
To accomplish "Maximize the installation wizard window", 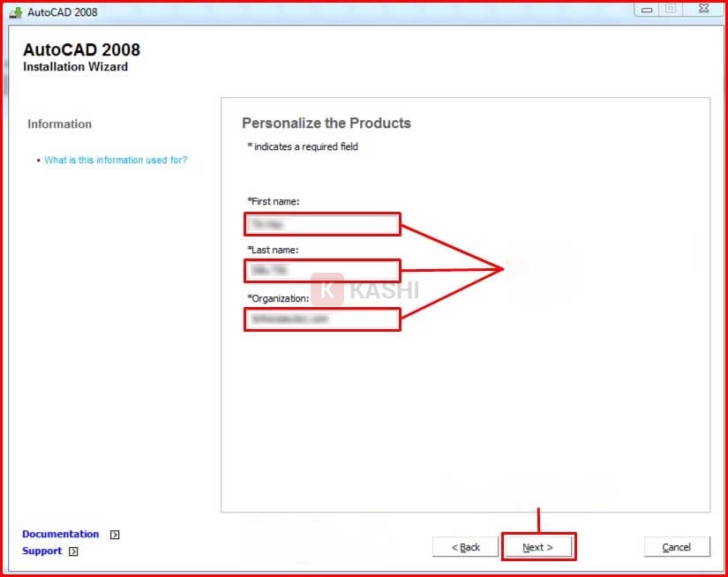I will [671, 9].
